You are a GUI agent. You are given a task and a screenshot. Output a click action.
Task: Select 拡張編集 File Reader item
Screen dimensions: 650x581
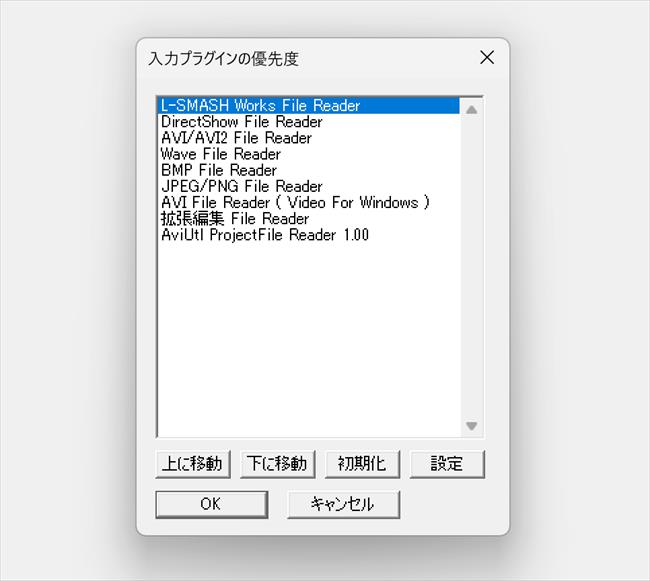(x=235, y=218)
